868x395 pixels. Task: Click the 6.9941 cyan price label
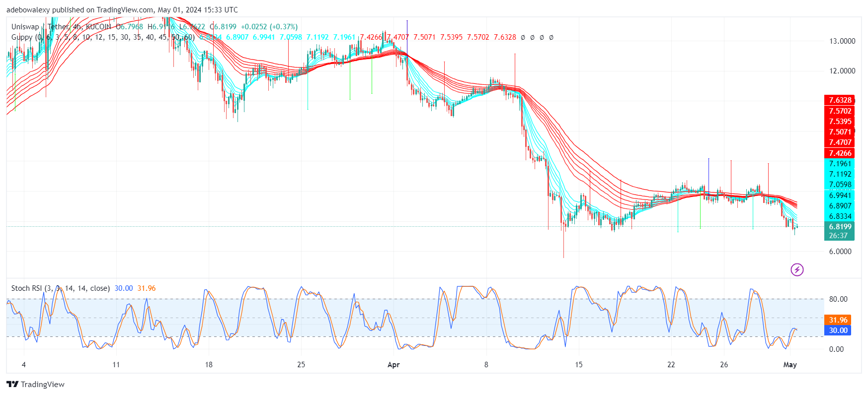pyautogui.click(x=839, y=196)
